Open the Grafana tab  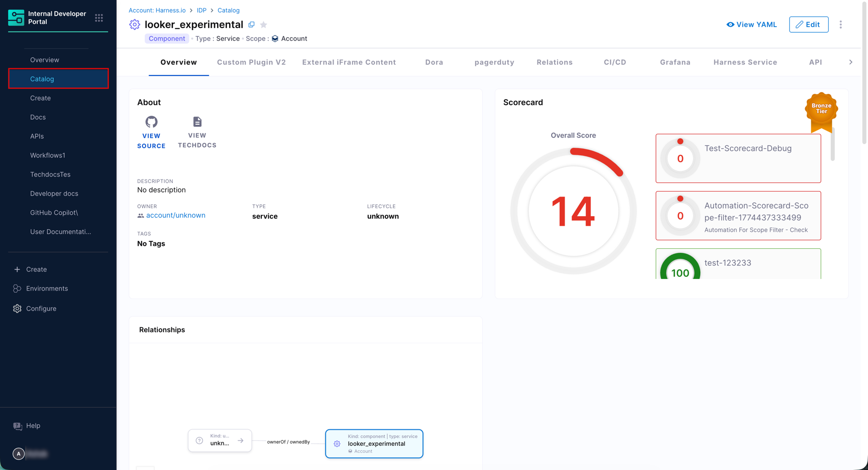(x=675, y=62)
